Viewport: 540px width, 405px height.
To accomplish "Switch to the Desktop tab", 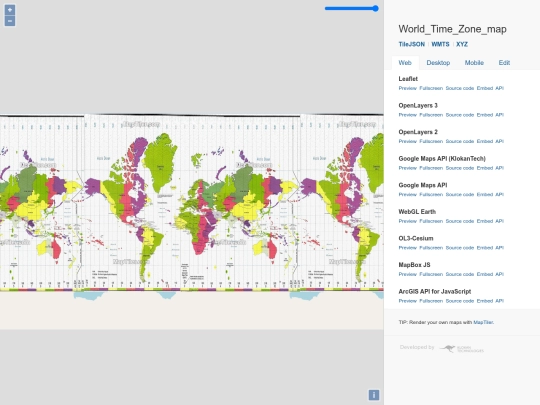I will [x=438, y=63].
